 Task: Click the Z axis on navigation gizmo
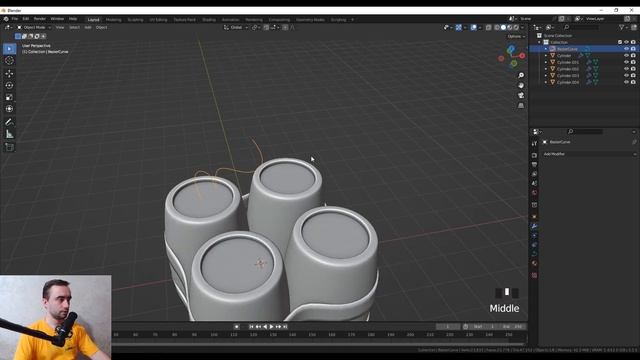tap(511, 50)
